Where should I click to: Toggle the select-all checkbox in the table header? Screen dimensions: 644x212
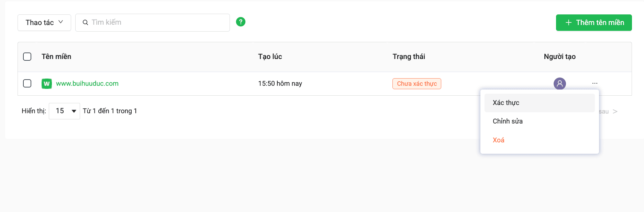27,57
